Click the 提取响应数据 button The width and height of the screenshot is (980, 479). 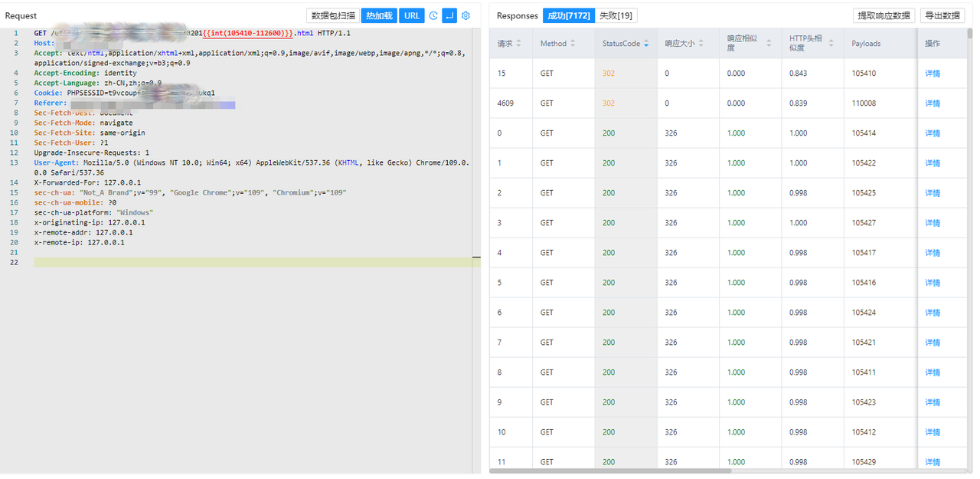(884, 15)
